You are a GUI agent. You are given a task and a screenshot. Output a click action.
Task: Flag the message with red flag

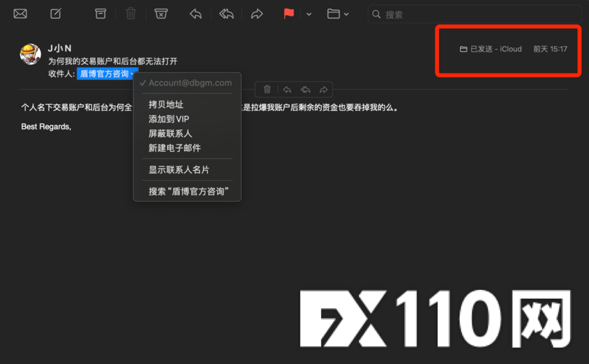click(289, 14)
